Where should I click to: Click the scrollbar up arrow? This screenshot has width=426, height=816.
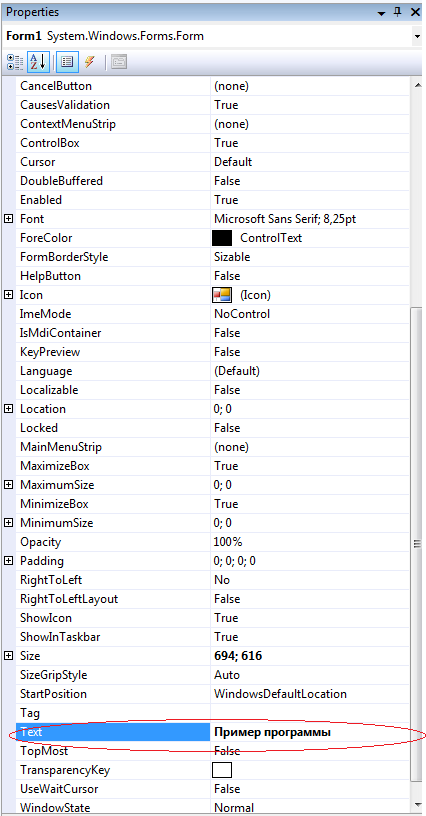coord(417,84)
